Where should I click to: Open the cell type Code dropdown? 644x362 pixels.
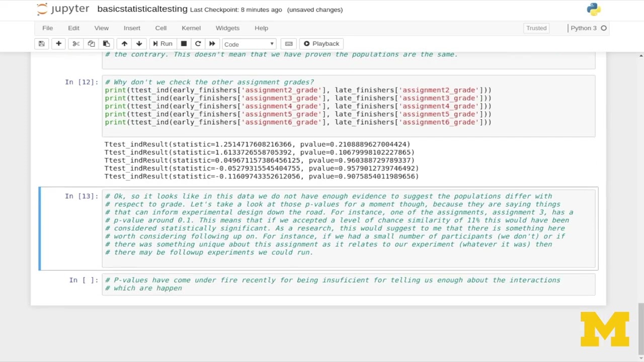click(249, 44)
